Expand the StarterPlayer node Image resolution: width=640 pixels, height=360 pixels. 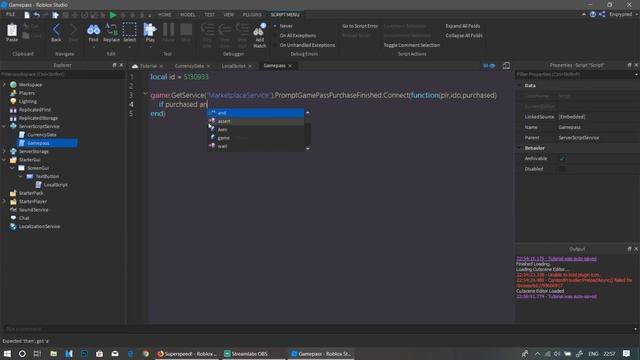click(4, 201)
